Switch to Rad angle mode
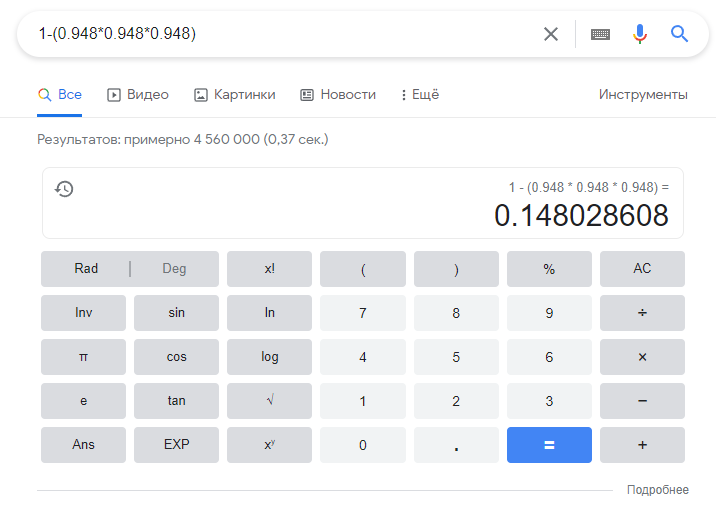The height and width of the screenshot is (516, 716). tap(86, 269)
